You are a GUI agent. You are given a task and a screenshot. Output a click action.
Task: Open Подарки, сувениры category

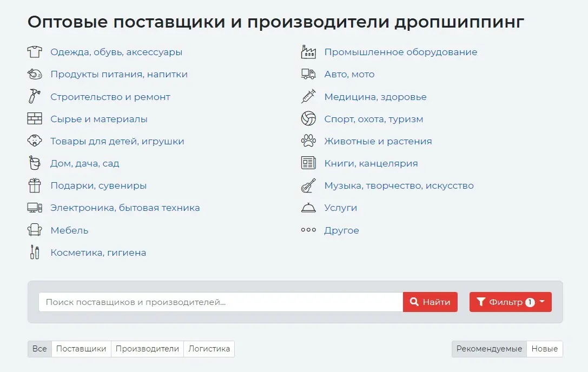click(x=98, y=185)
